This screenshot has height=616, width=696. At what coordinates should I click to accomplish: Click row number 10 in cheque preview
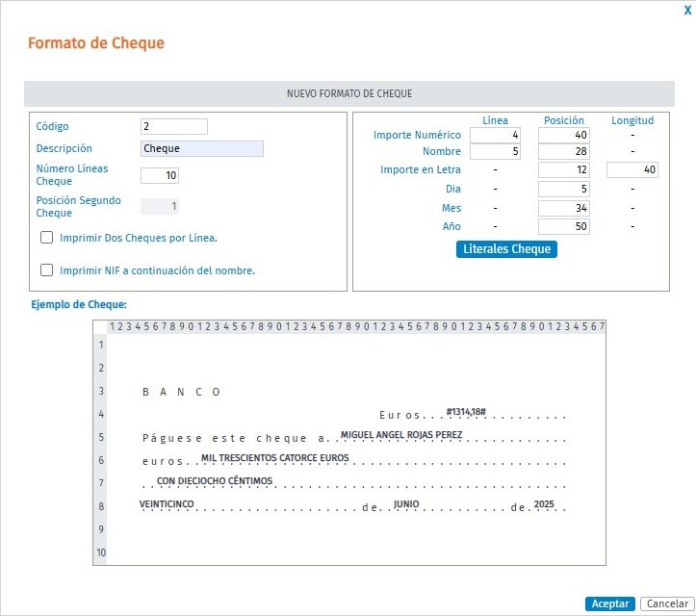coord(101,552)
